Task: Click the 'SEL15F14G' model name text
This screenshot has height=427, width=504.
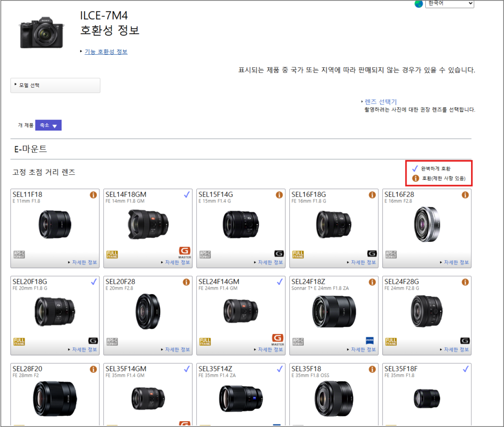Action: [216, 195]
